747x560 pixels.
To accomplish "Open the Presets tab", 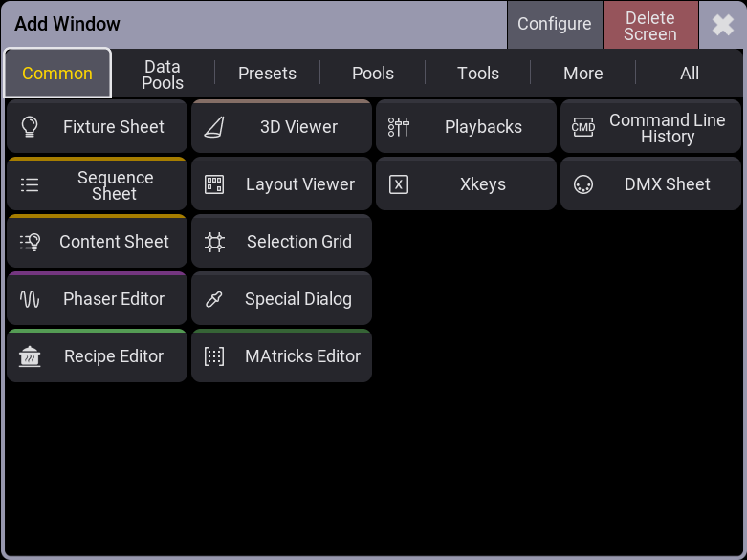I will click(267, 74).
